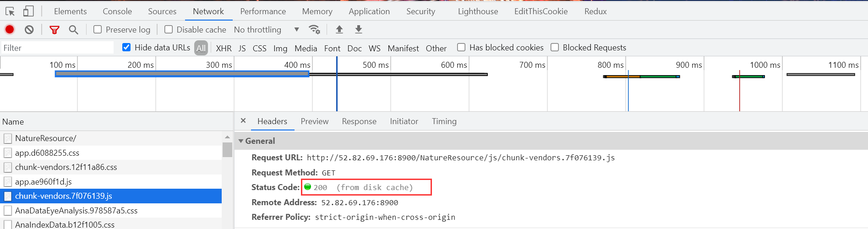Import HAR file with upload arrow
Viewport: 868px width, 229px height.
click(339, 30)
